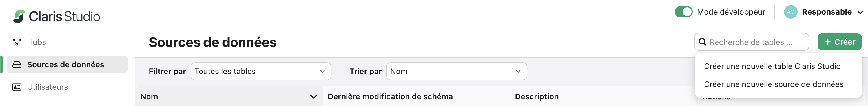The height and width of the screenshot is (106, 868).
Task: Click the Claris Studio logo icon
Action: [x=19, y=16]
